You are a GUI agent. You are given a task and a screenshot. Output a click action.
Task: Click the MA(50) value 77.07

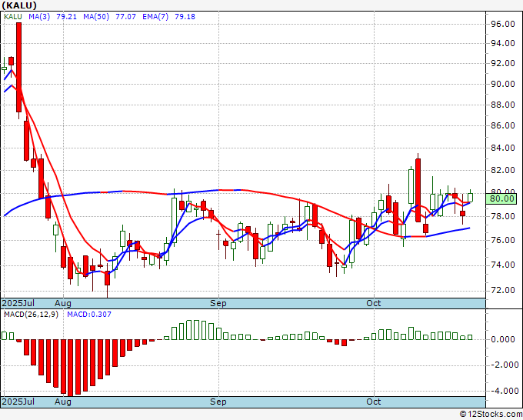pos(125,17)
